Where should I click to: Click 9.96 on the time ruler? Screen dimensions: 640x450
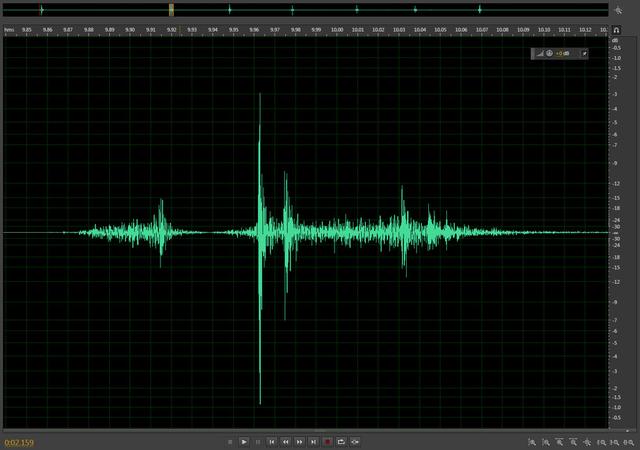pyautogui.click(x=254, y=29)
